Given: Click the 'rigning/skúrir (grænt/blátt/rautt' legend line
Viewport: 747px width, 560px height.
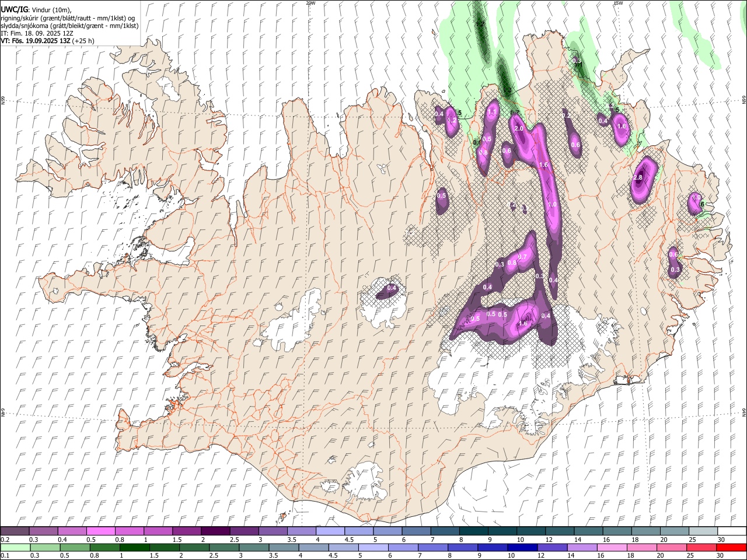Looking at the screenshot, I should [67, 17].
